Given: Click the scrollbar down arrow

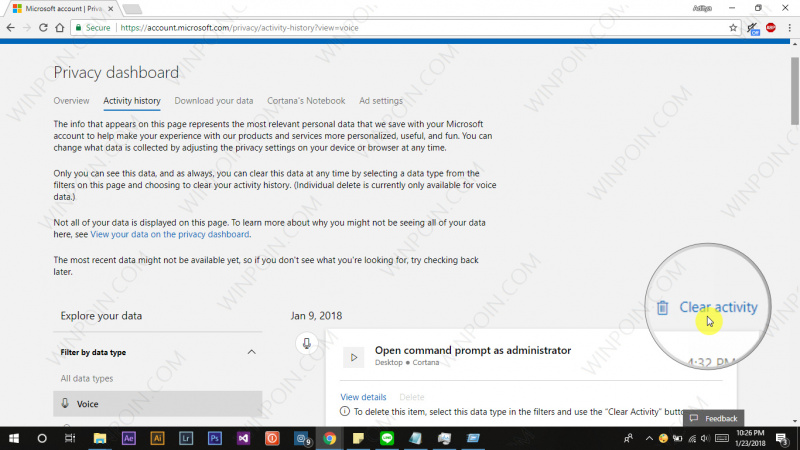Looking at the screenshot, I should point(795,422).
